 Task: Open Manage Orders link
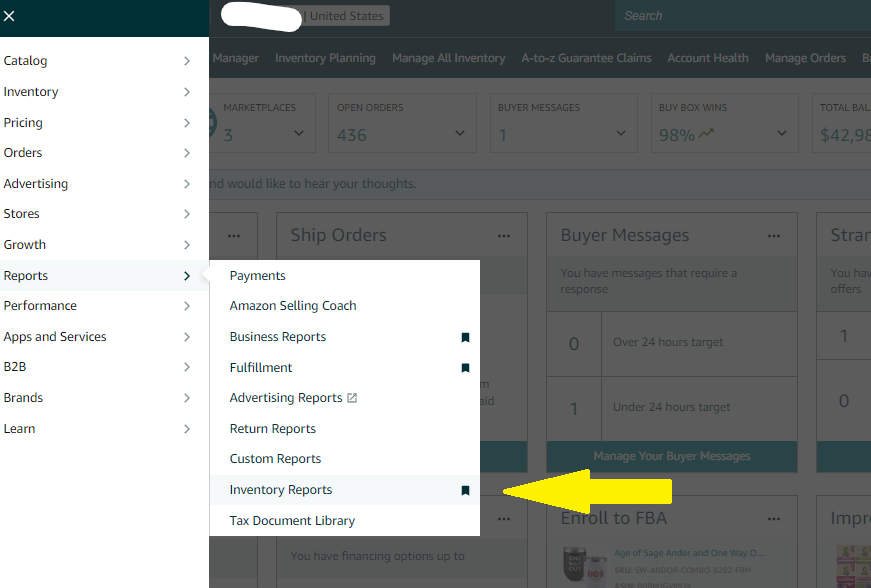805,58
